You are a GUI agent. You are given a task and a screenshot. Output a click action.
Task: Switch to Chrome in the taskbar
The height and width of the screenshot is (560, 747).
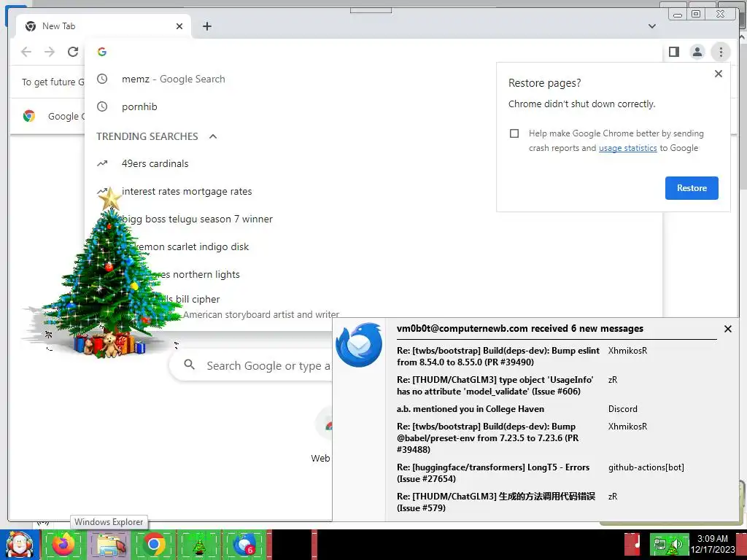[154, 544]
